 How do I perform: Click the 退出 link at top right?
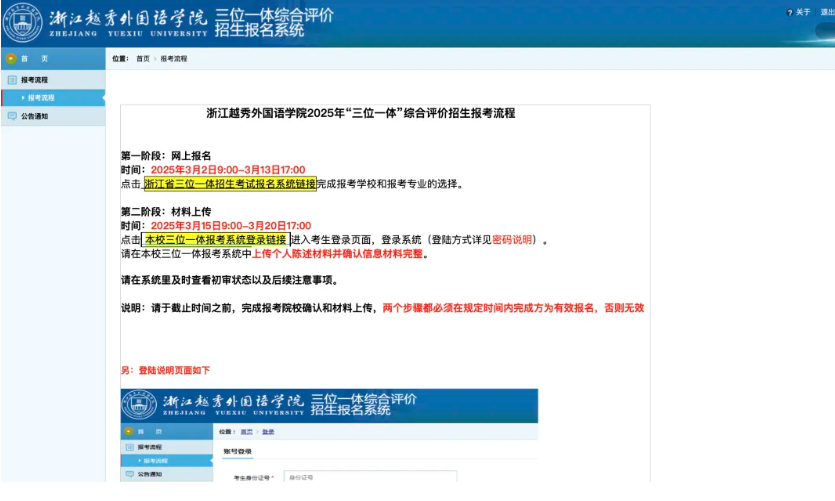828,12
